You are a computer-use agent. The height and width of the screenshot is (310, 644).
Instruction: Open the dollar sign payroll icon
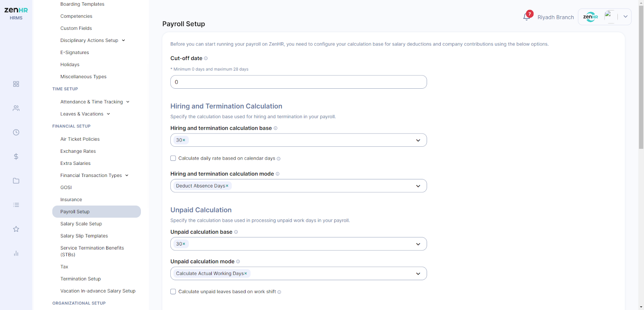click(16, 156)
